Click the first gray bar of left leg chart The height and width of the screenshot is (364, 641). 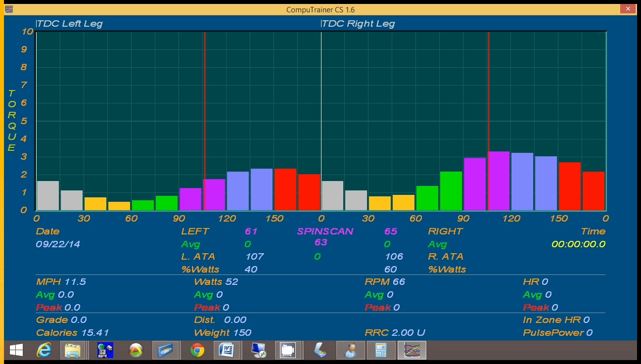click(x=48, y=196)
